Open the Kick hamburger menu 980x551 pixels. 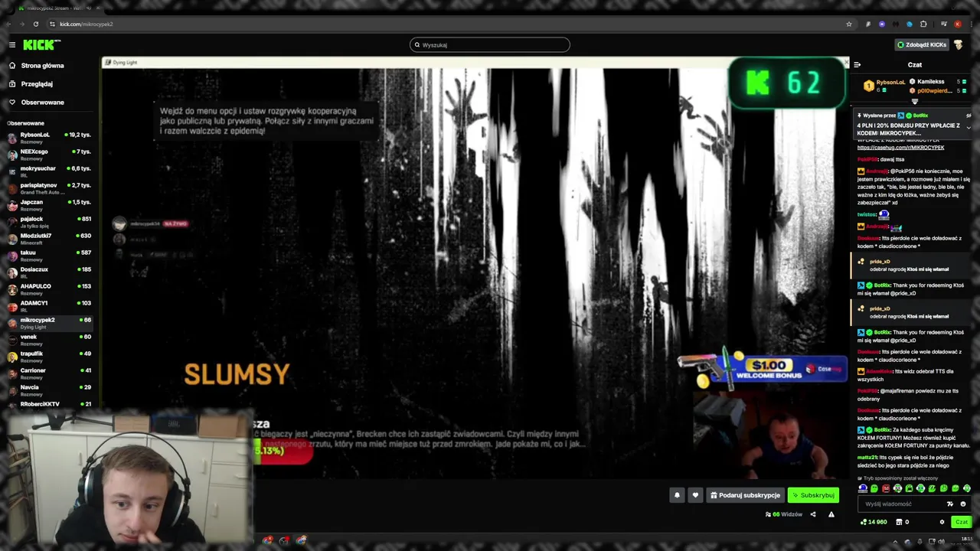pyautogui.click(x=12, y=45)
